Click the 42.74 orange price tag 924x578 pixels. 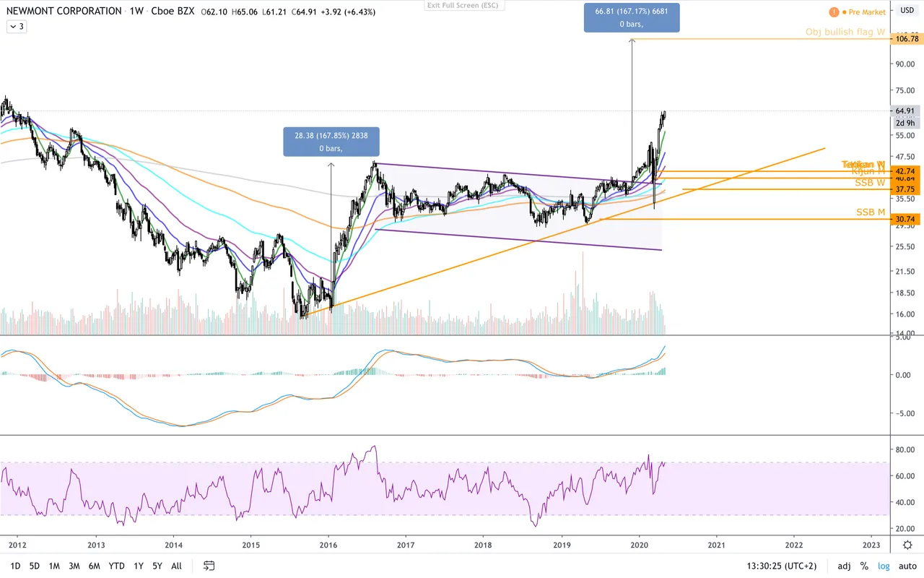(905, 171)
